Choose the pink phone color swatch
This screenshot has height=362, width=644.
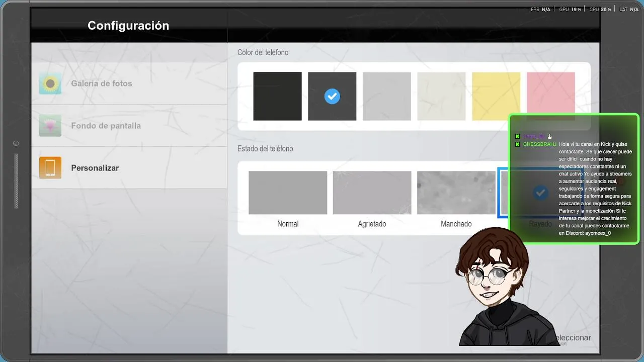[x=550, y=97]
